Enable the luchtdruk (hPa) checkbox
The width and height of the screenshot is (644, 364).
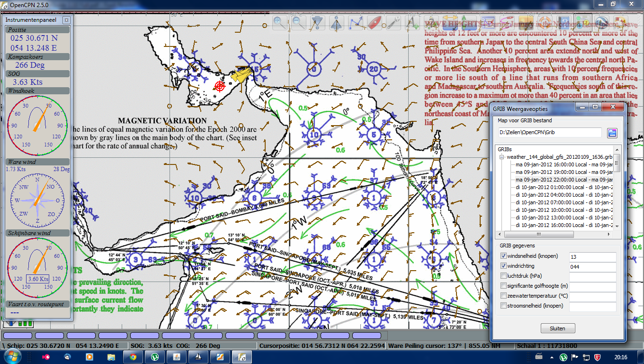coord(503,276)
